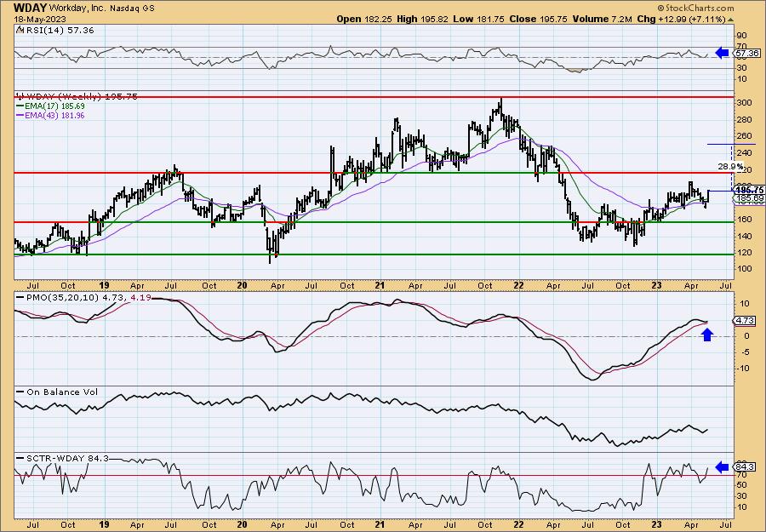Click the 300 price axis label
766x532 pixels.
[746, 103]
